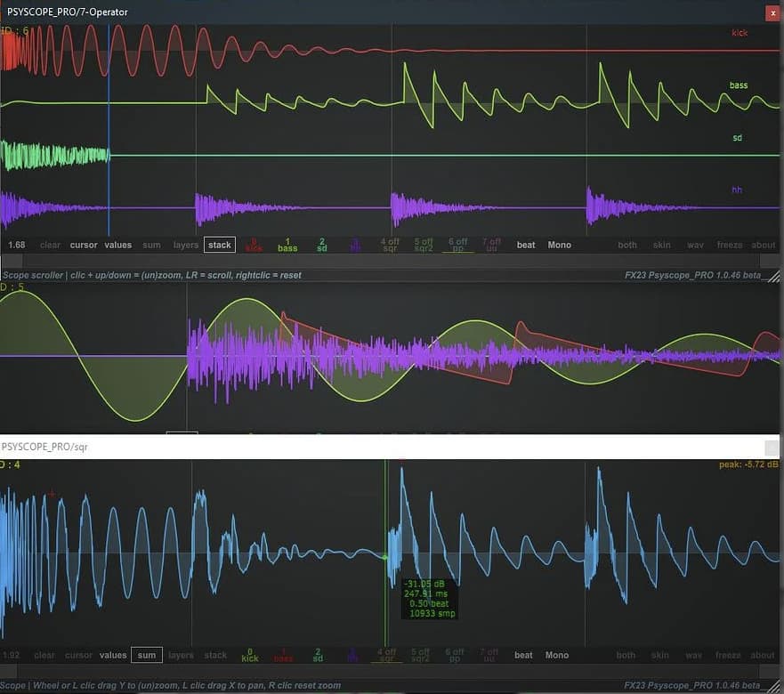Toggle channel 0 kick in the sqr toolbar
Screen dimensions: 784x694
250,656
